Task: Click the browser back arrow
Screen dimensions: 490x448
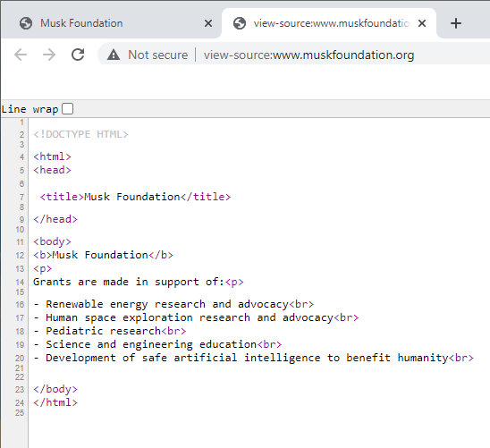Action: pyautogui.click(x=21, y=55)
